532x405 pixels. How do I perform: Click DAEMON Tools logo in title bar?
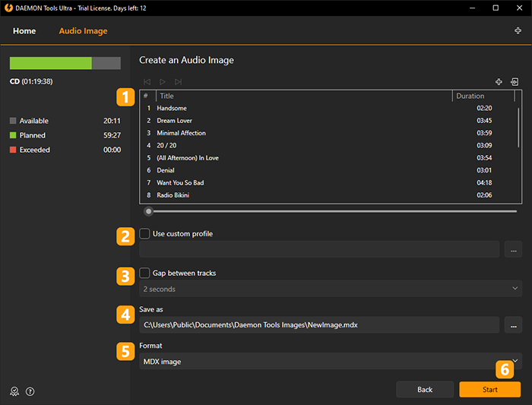click(x=8, y=8)
